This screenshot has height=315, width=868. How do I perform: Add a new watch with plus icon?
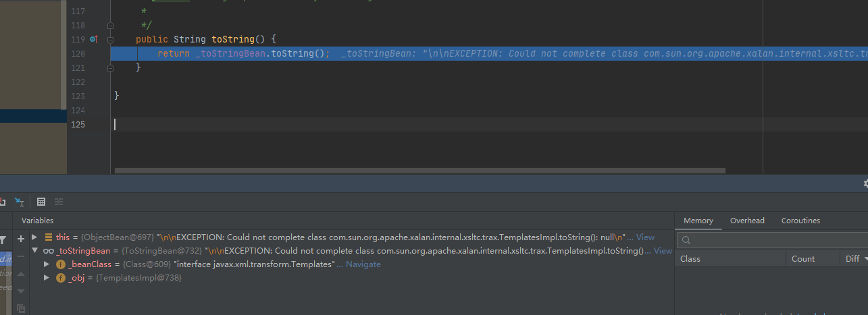pos(21,238)
